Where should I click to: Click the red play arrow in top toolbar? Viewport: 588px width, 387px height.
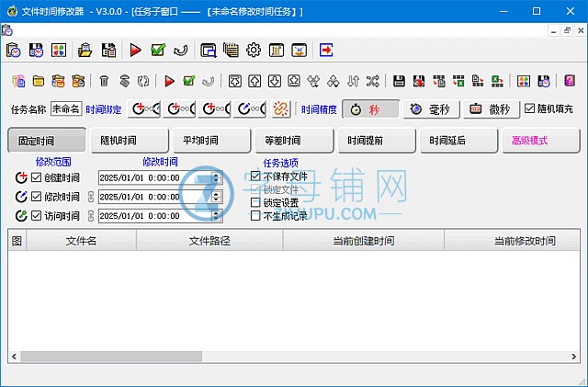(x=136, y=50)
